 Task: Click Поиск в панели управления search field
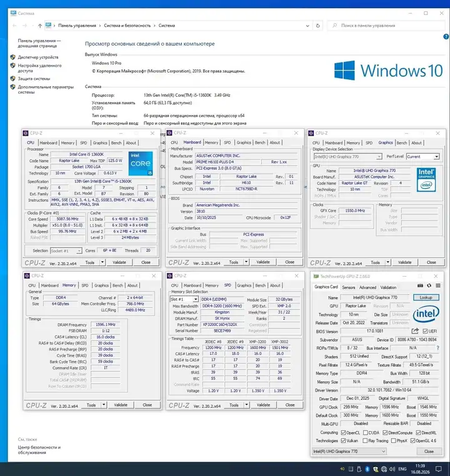pyautogui.click(x=386, y=26)
